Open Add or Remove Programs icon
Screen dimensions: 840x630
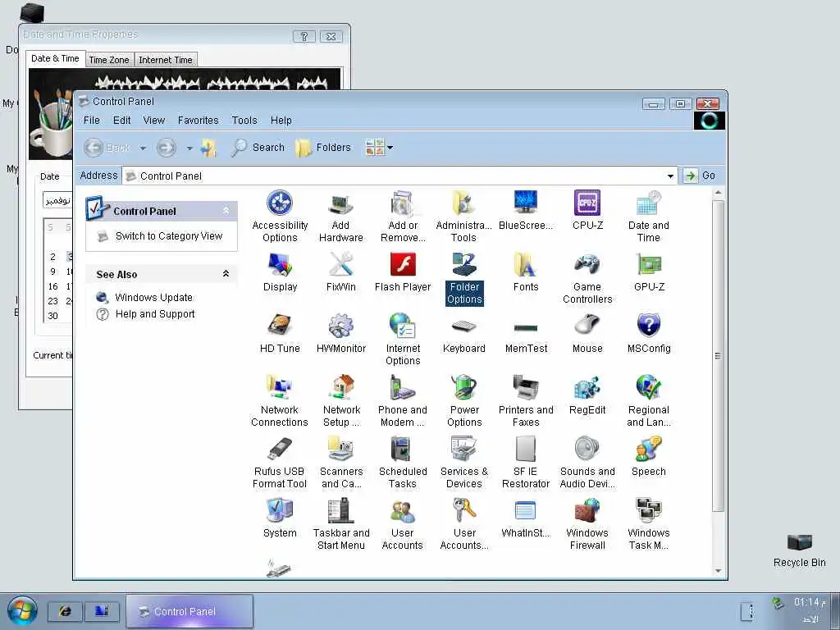402,216
